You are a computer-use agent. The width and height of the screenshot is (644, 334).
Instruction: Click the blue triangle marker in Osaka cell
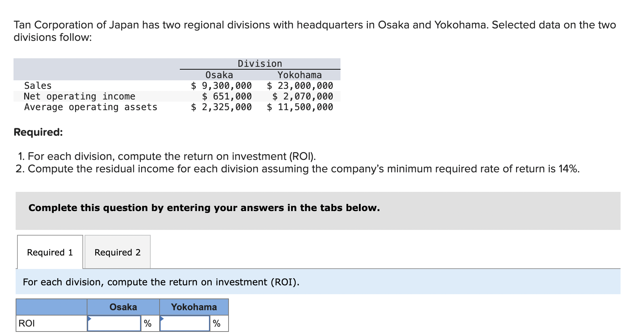point(90,318)
